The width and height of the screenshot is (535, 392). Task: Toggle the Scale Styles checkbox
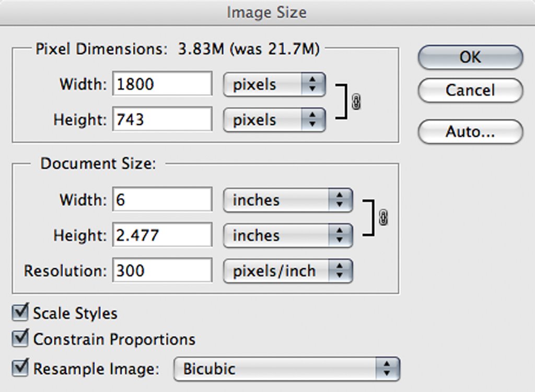(20, 313)
